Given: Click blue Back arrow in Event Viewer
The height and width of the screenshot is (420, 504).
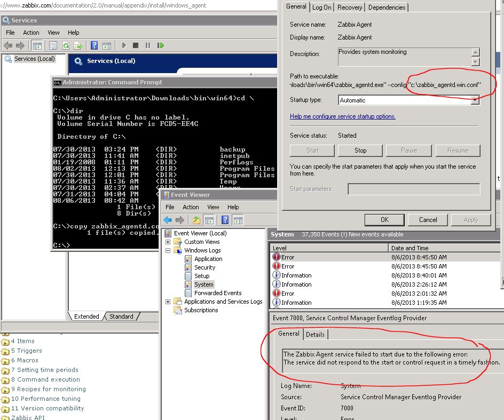Looking at the screenshot, I should pos(168,220).
